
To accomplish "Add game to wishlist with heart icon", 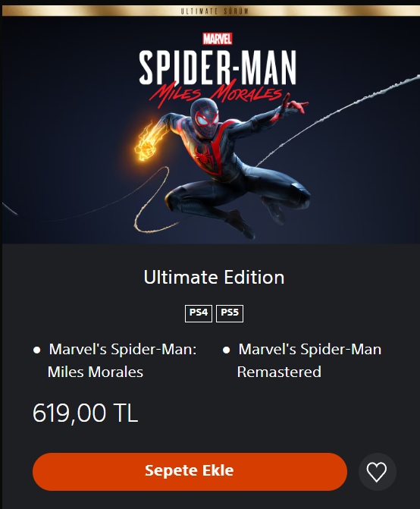I will (x=378, y=472).
